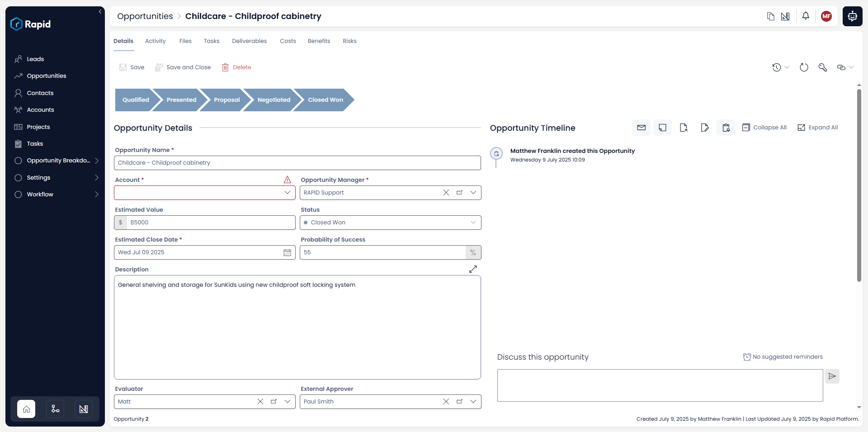Open Opportunity Manager dropdown arrow
The height and width of the screenshot is (432, 868).
tap(473, 193)
